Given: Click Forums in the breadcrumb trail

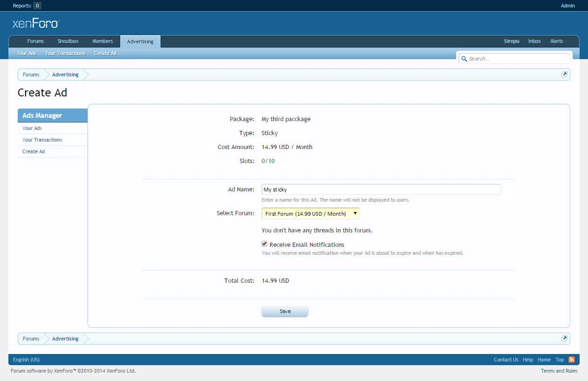Looking at the screenshot, I should [x=31, y=74].
